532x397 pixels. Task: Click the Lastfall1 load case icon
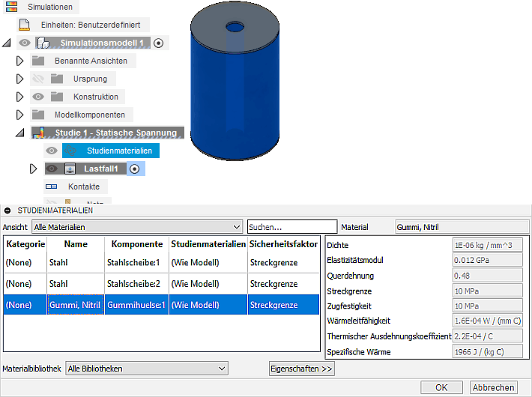69,169
